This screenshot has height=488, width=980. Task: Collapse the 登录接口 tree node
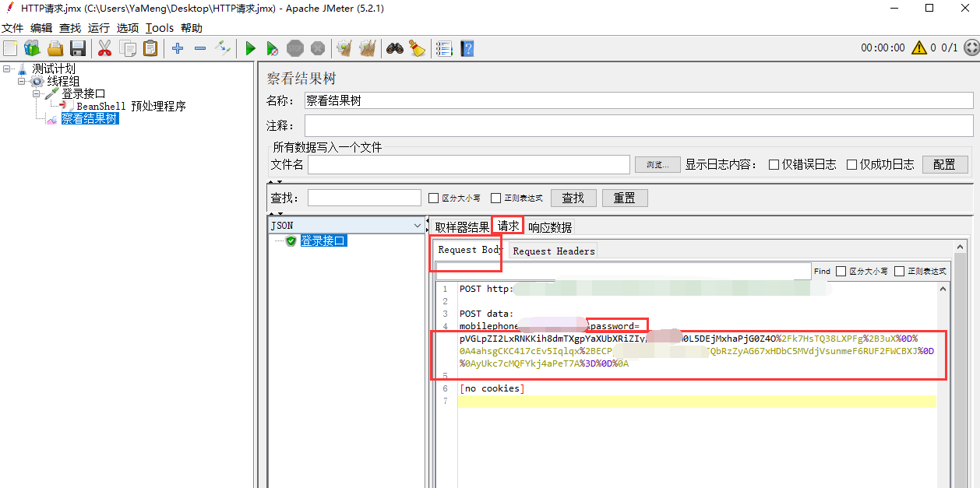[x=37, y=93]
